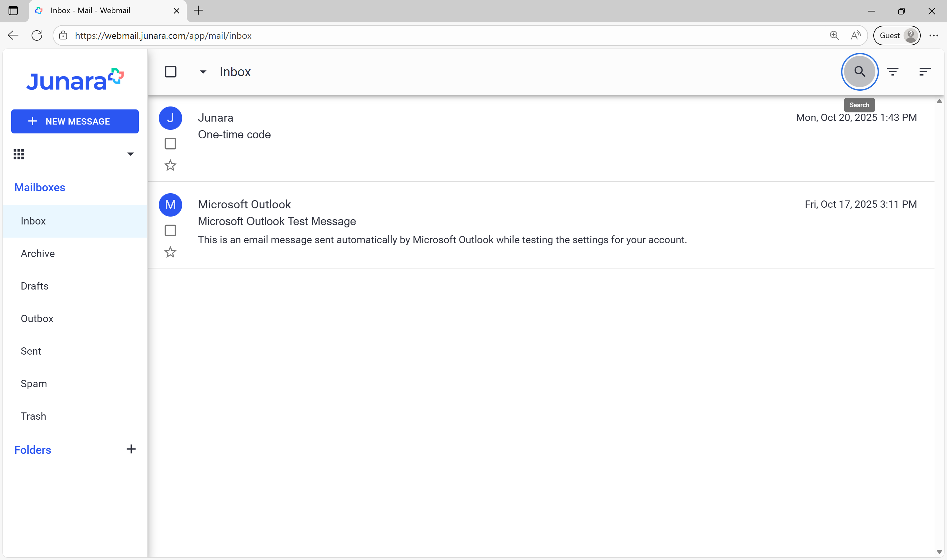
Task: Click the Mon, Oct 20, 2025 1:43 PM date
Action: [856, 118]
